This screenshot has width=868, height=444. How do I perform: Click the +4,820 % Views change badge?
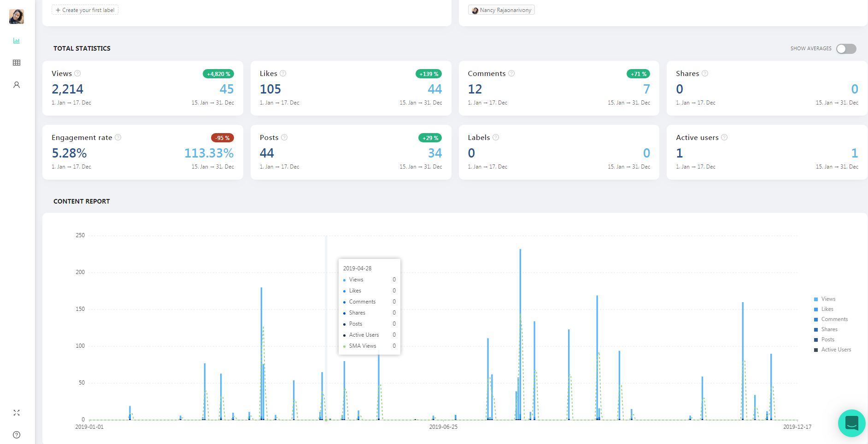click(x=218, y=74)
